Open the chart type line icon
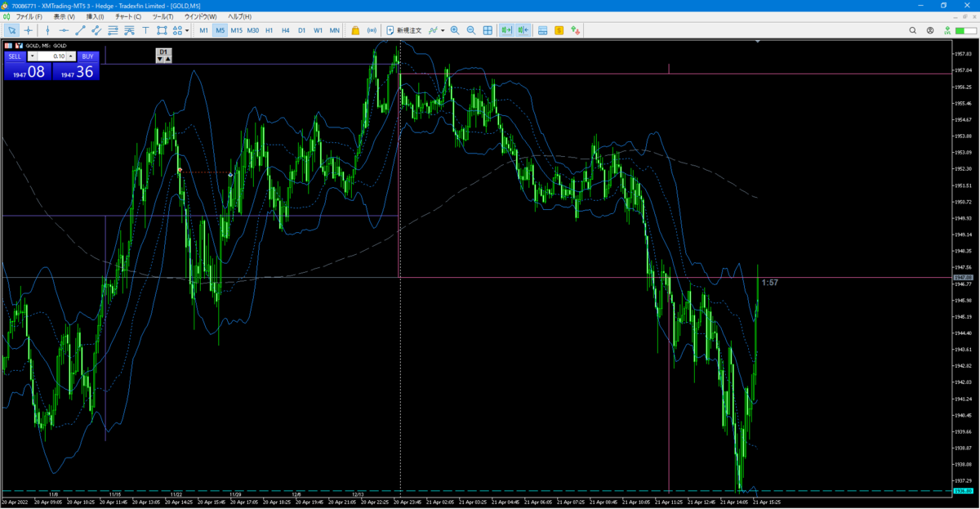The height and width of the screenshot is (509, 980). (433, 30)
